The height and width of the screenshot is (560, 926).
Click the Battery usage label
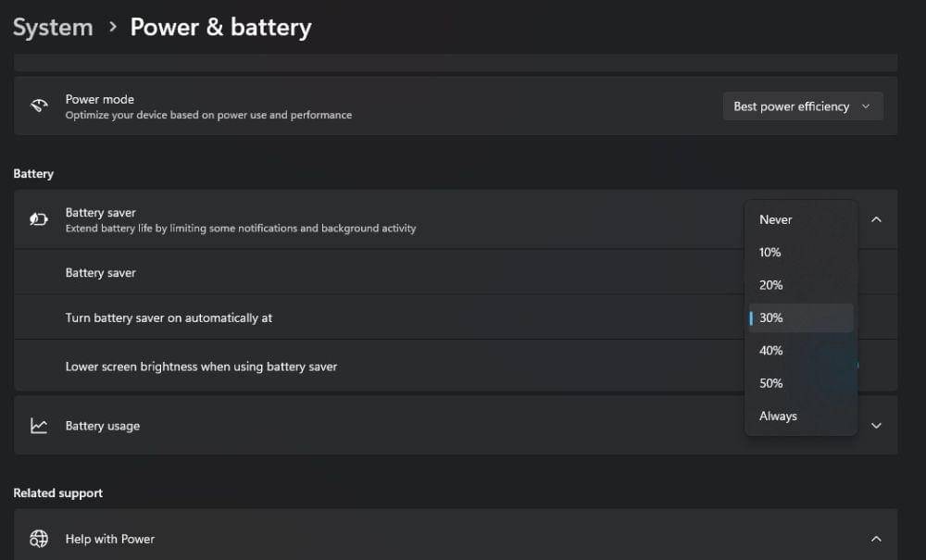pyautogui.click(x=103, y=426)
